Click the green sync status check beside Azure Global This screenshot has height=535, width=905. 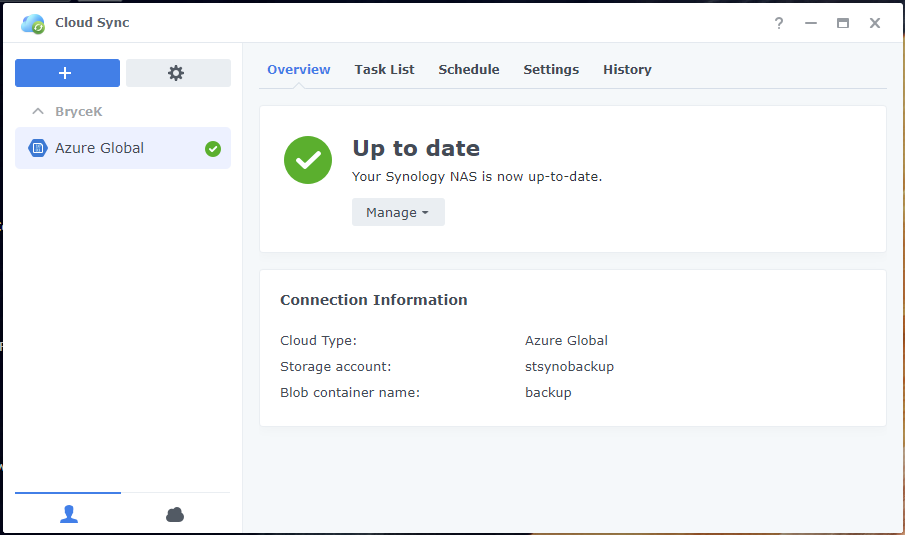point(212,149)
